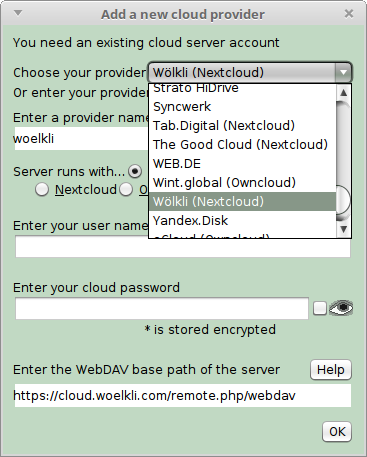Select the partly hidden radio button right of Nextcloud
This screenshot has width=367, height=457.
(126, 190)
